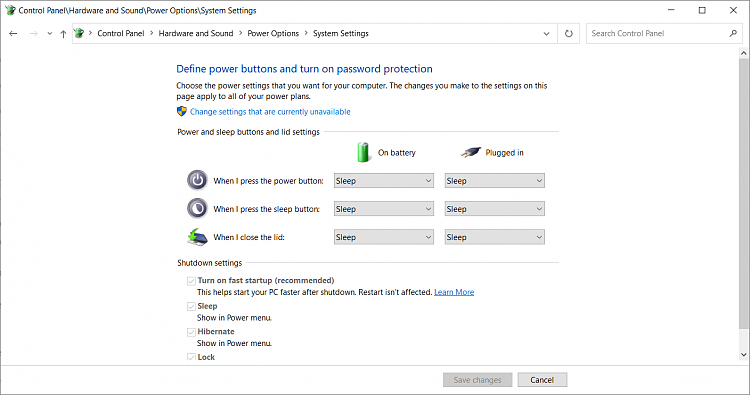Screen dimensions: 750x395
Task: Click the 'When I close the lid:' label
Action: pyautogui.click(x=249, y=237)
